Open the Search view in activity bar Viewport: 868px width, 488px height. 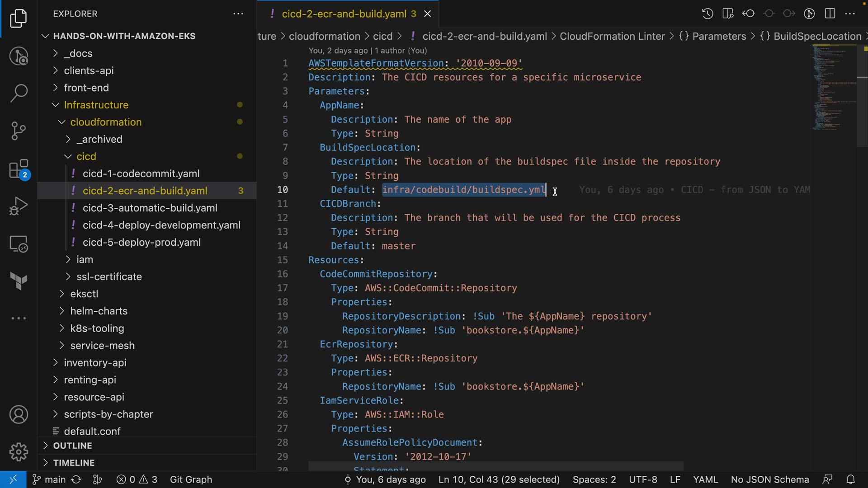click(x=19, y=93)
